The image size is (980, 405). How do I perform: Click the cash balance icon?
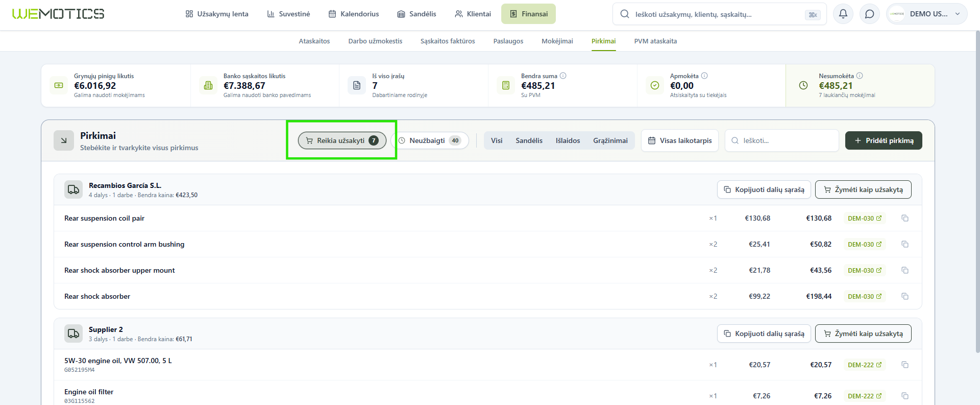pyautogui.click(x=59, y=85)
